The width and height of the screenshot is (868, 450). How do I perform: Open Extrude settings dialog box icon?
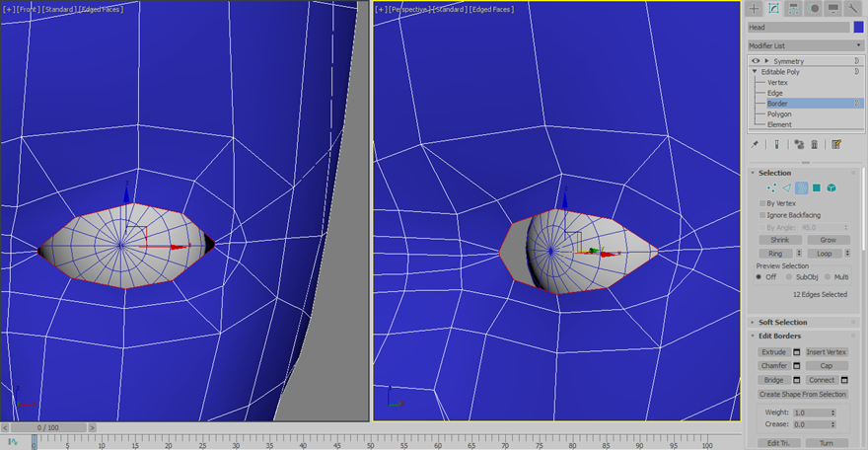[x=797, y=352]
